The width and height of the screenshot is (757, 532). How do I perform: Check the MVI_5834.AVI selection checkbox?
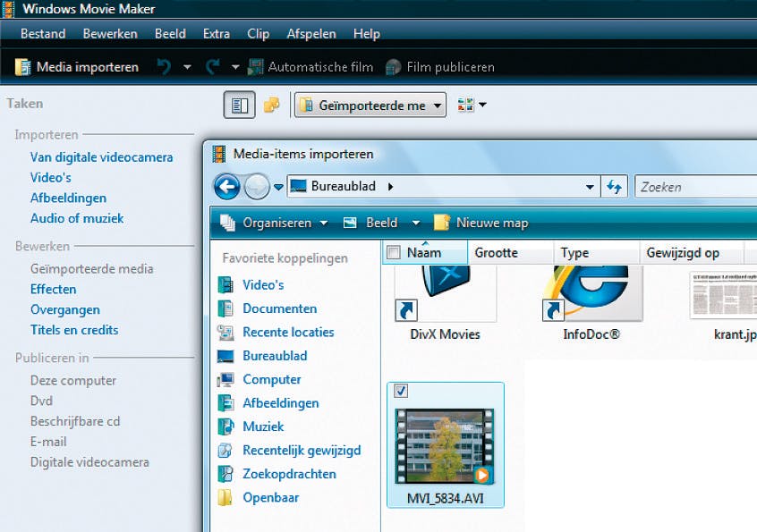(x=402, y=391)
